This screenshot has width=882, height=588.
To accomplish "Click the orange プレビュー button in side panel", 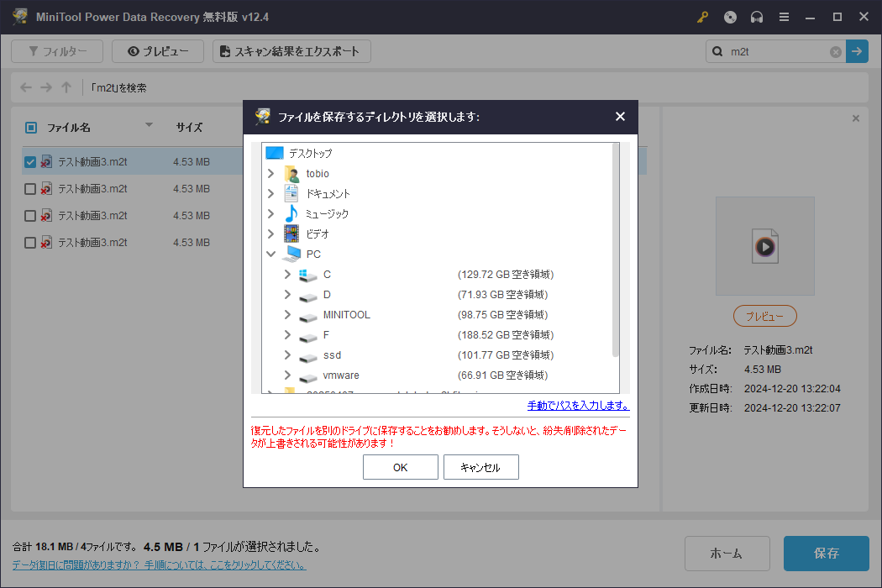I will pyautogui.click(x=765, y=316).
